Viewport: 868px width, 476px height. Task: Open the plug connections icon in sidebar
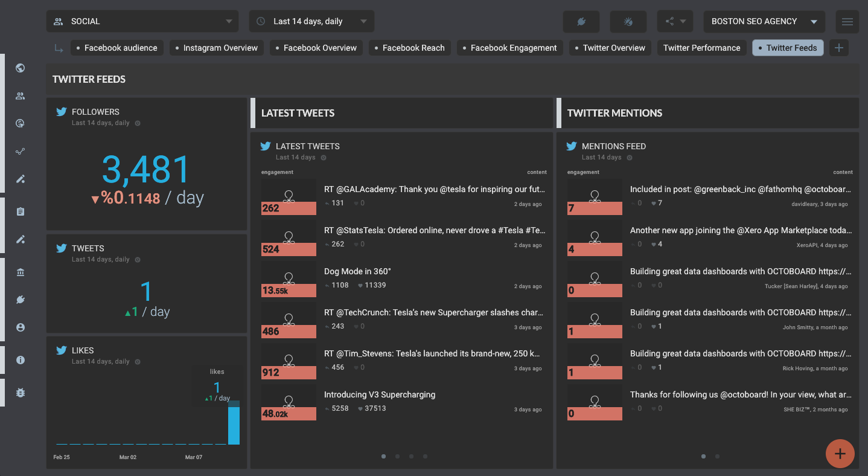tap(20, 300)
